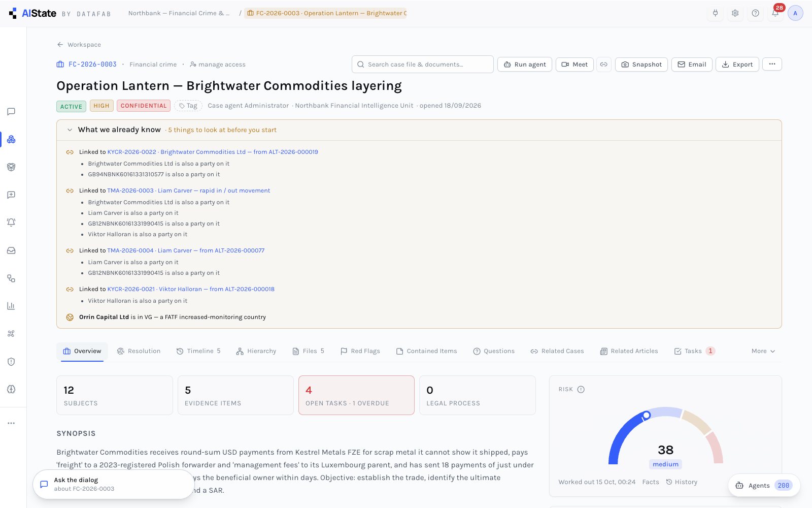Viewport: 812px width, 508px height.
Task: Export the case file
Action: (x=737, y=65)
